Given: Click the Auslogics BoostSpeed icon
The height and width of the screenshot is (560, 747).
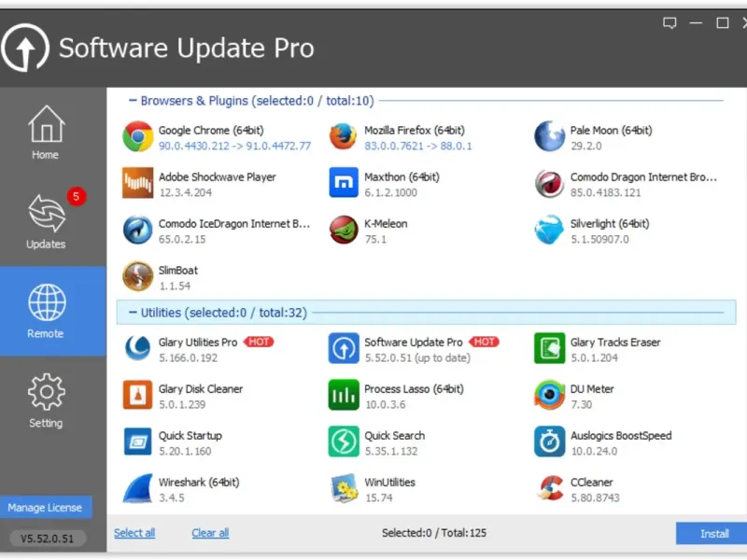Looking at the screenshot, I should (549, 441).
